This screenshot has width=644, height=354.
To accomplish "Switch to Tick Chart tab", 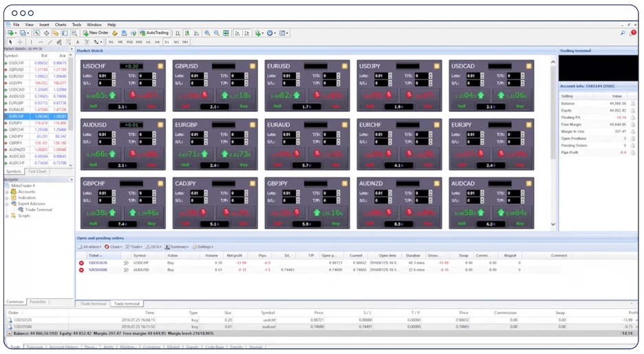I will click(37, 171).
